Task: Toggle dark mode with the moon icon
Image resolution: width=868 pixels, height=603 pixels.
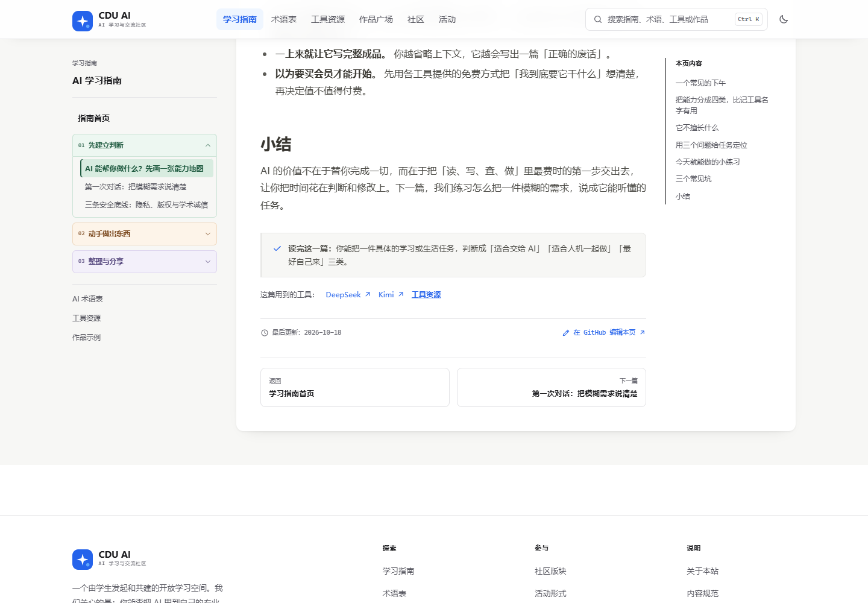Action: pyautogui.click(x=784, y=19)
